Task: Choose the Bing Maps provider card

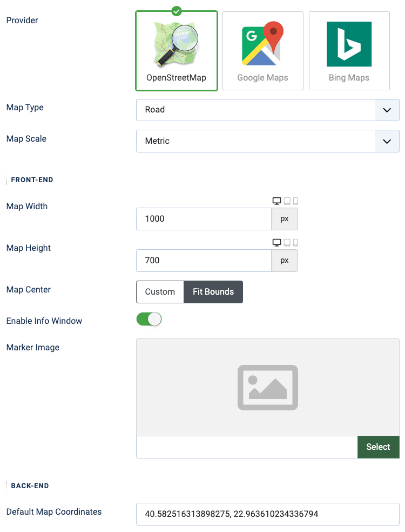Action: point(349,51)
